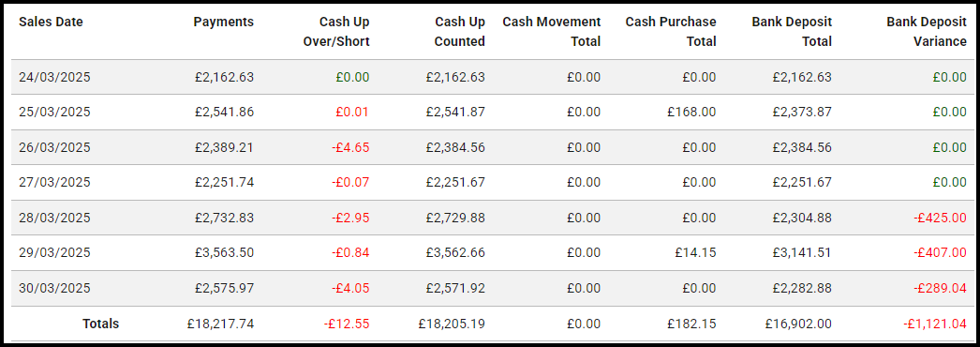Click the £168.00 cash purchase amount
This screenshot has width=980, height=347.
pyautogui.click(x=693, y=113)
